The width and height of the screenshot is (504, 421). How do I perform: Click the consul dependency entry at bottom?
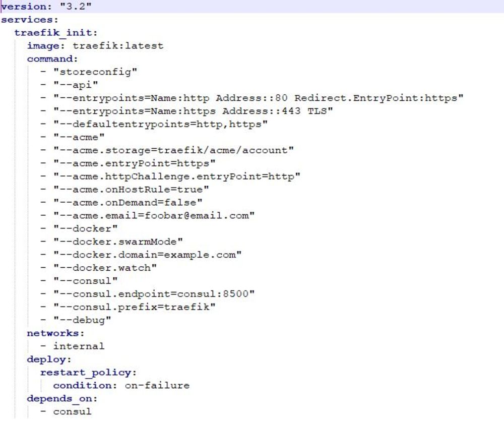click(x=72, y=412)
